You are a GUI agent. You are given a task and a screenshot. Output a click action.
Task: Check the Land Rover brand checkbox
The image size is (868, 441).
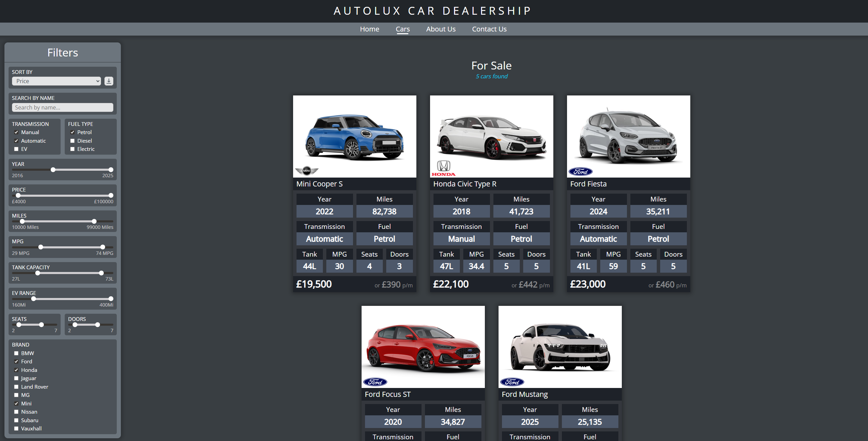pos(16,387)
